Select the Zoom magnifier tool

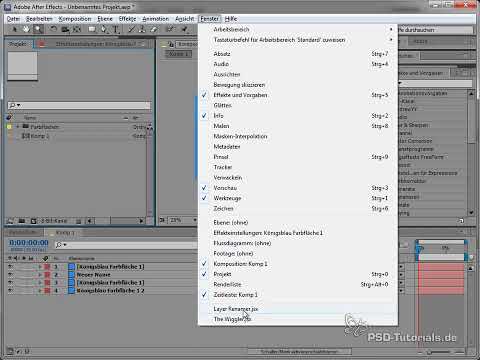pyautogui.click(x=38, y=29)
